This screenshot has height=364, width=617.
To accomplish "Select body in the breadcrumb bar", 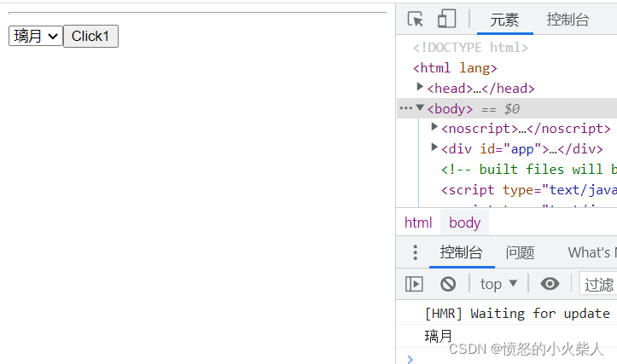I will 465,222.
